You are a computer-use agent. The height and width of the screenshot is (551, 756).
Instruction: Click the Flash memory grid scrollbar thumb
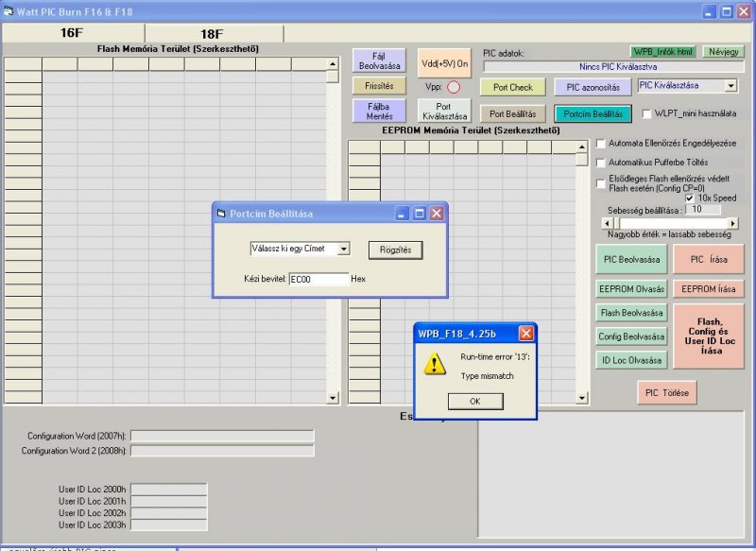click(x=333, y=77)
